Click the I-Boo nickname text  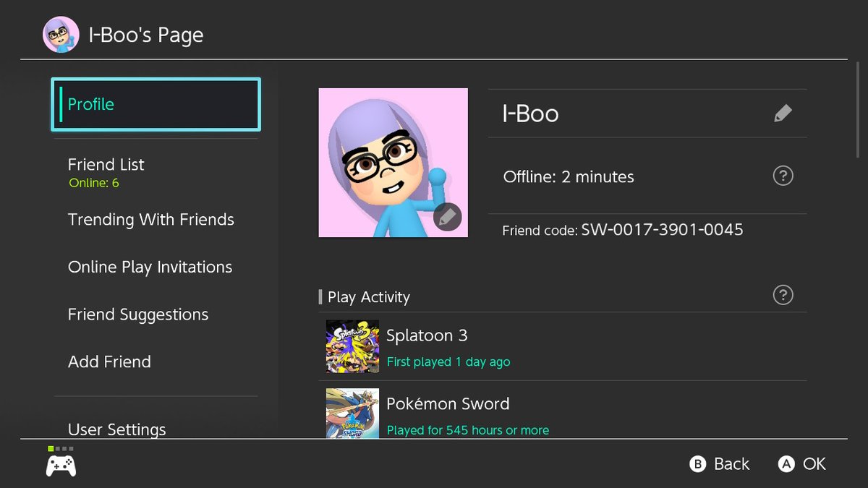coord(530,114)
